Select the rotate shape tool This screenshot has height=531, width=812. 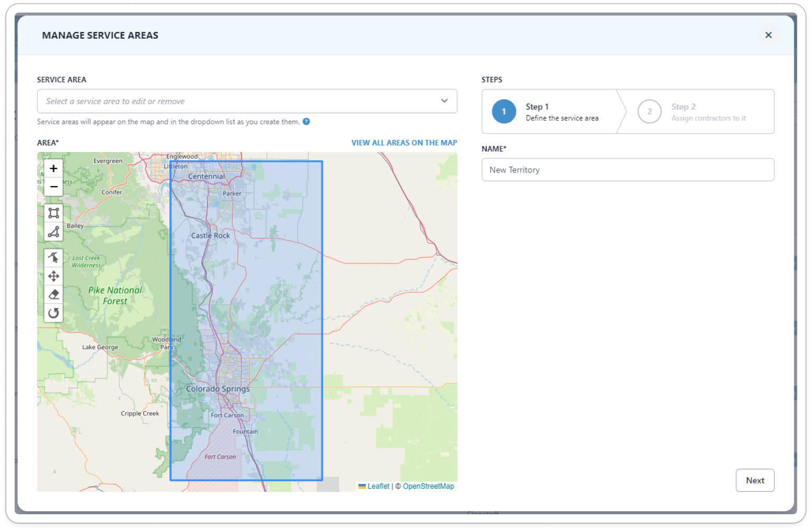[x=53, y=313]
